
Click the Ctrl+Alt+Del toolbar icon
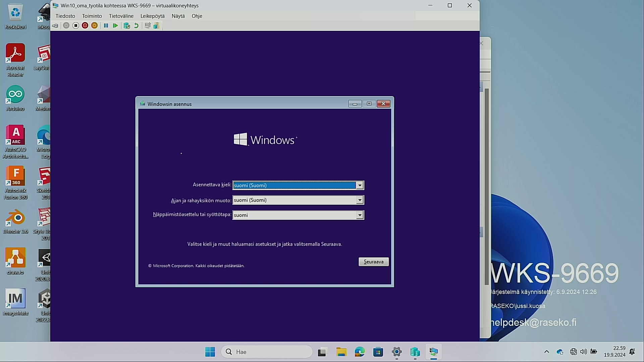click(55, 25)
